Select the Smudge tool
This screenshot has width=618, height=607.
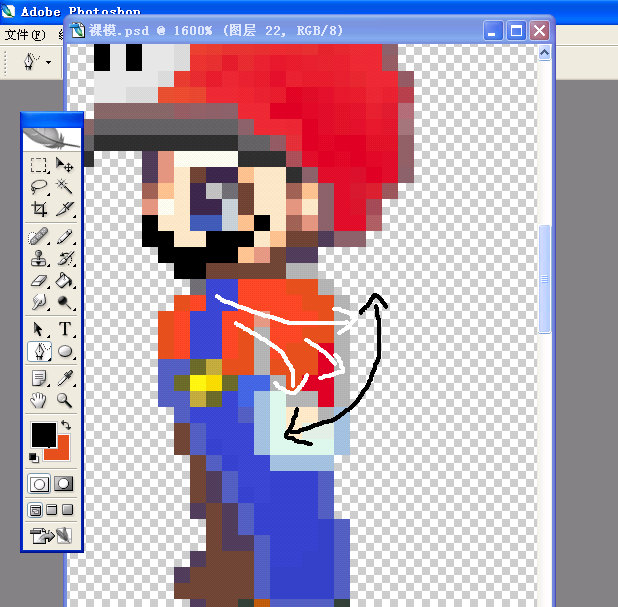coord(39,302)
